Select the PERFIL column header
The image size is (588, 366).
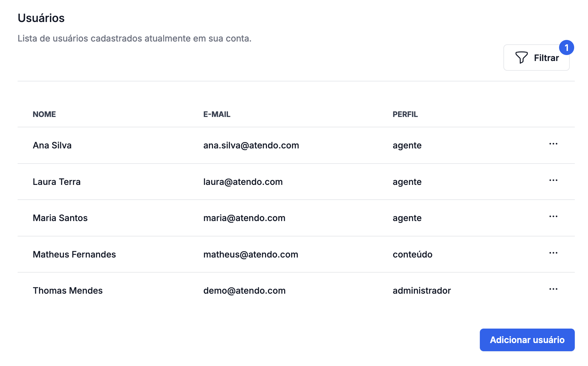coord(405,114)
